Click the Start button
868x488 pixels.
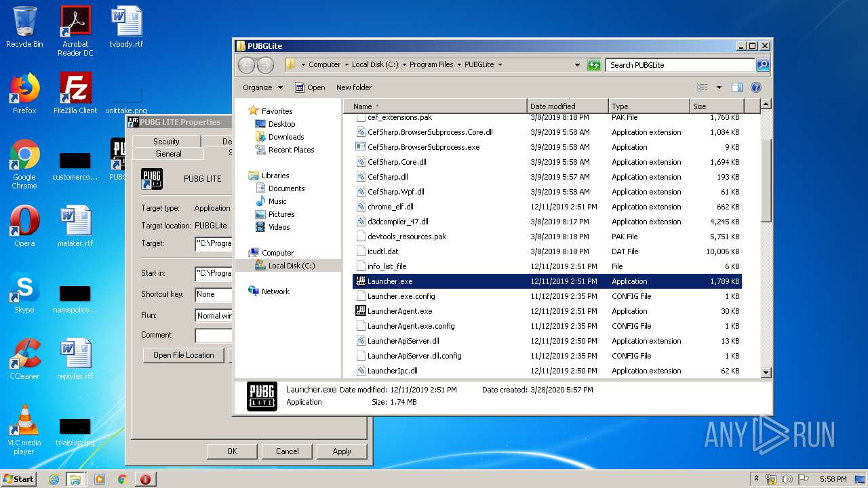(19, 479)
